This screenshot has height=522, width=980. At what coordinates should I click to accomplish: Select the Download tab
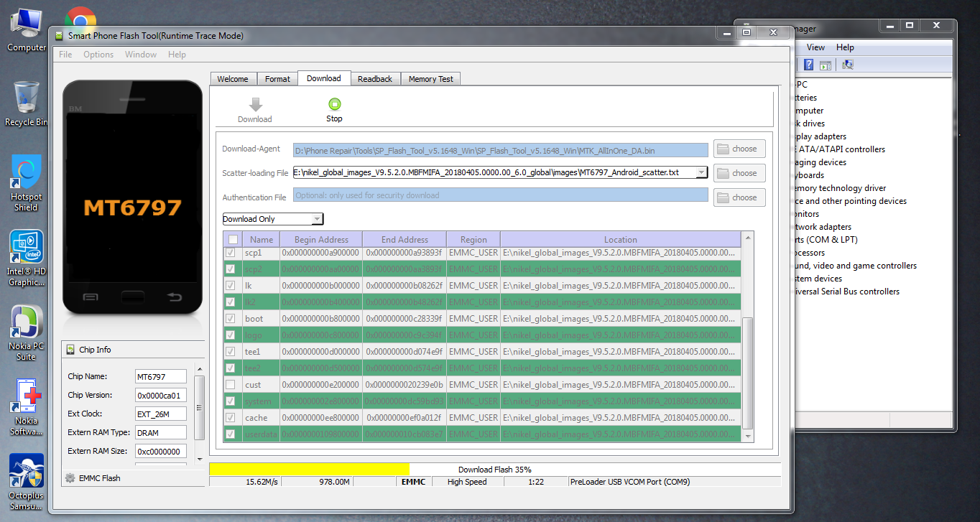(324, 78)
